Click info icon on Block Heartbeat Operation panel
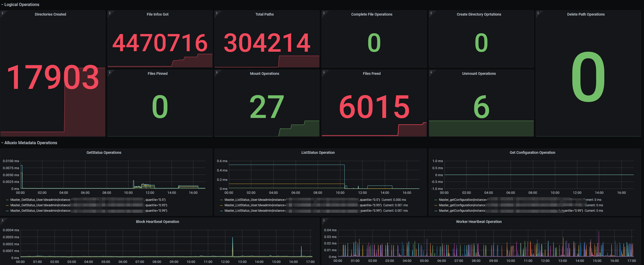The width and height of the screenshot is (644, 265). [x=2, y=220]
